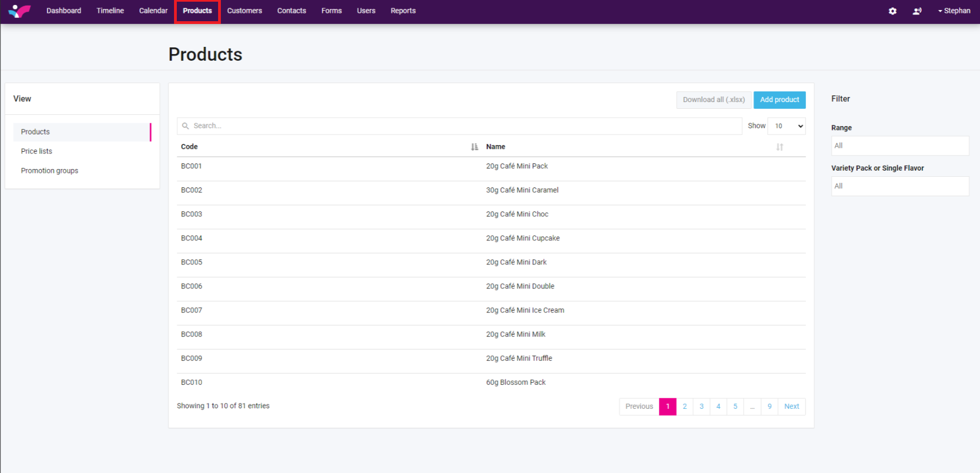Open Promotion groups in the View panel
The width and height of the screenshot is (980, 473).
click(50, 171)
